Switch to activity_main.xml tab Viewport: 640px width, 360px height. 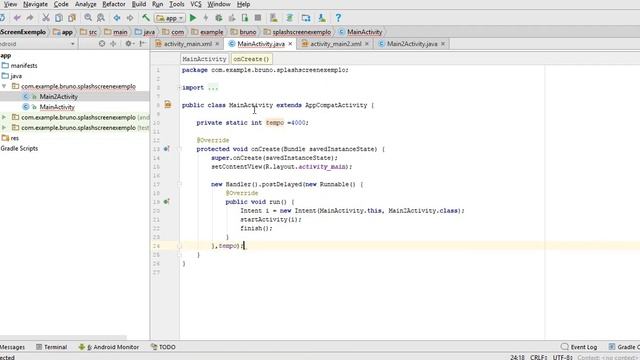187,44
